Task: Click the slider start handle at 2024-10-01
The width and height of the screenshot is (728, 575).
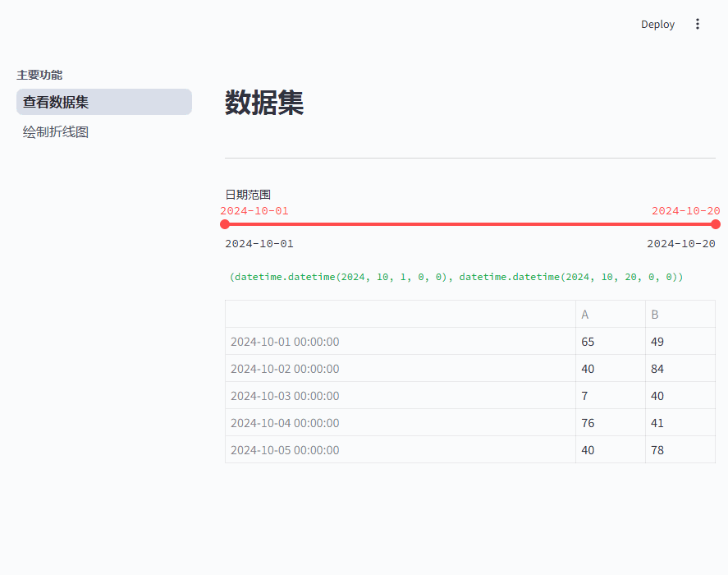Action: point(225,224)
